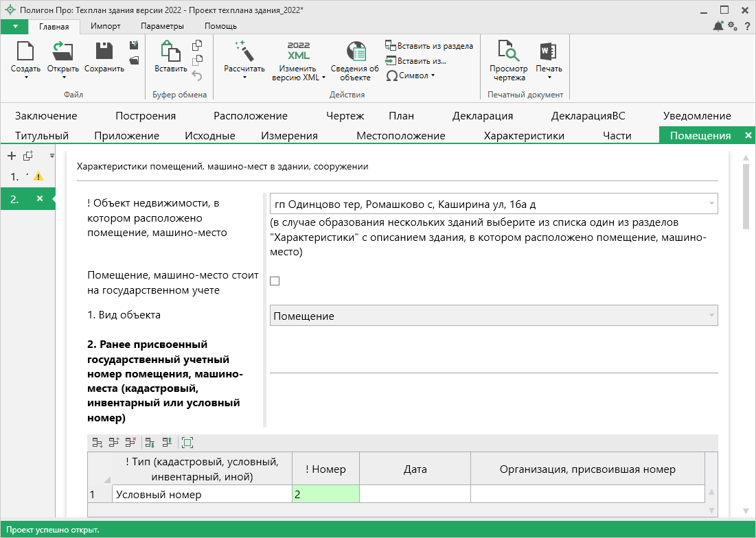Click Вставить из раздела button

point(429,46)
